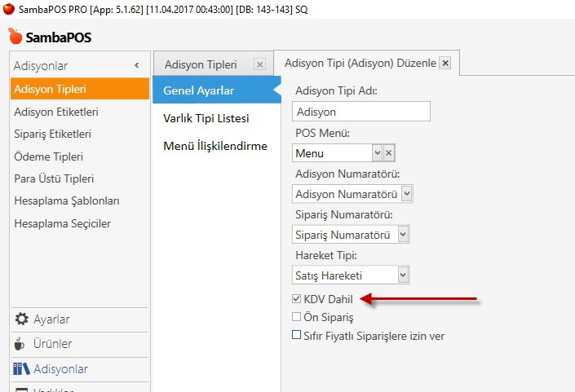Open Ürünler via its cup icon

coord(20,344)
